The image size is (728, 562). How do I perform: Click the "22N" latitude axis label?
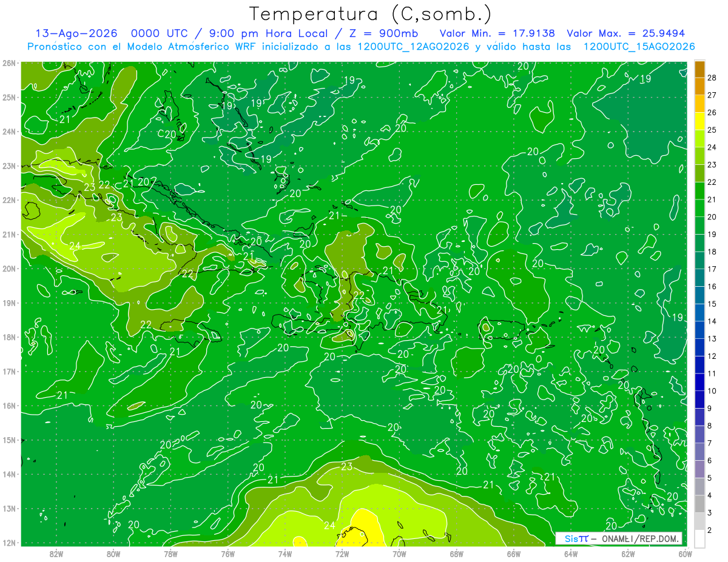pos(8,200)
